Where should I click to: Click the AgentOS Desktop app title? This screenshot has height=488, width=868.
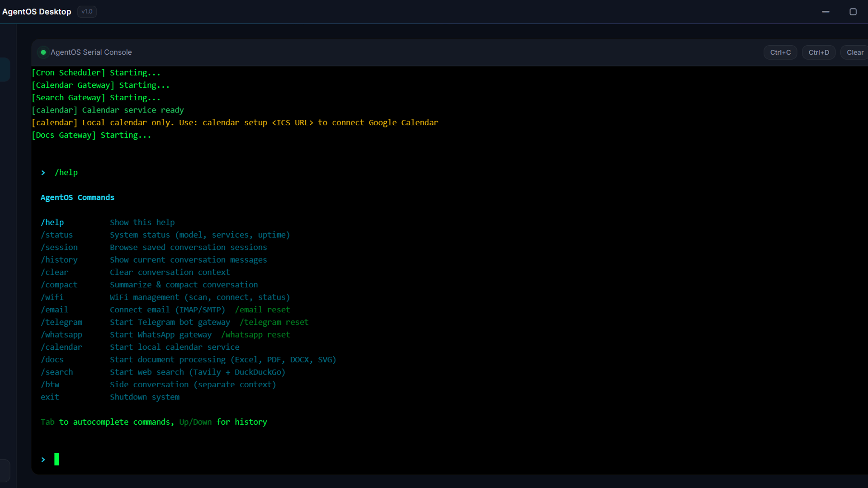(37, 12)
